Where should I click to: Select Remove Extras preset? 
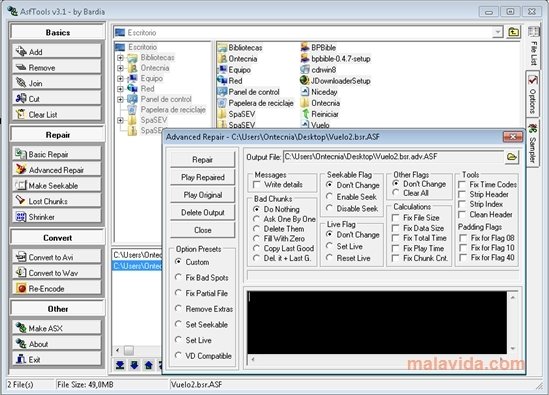coord(178,309)
